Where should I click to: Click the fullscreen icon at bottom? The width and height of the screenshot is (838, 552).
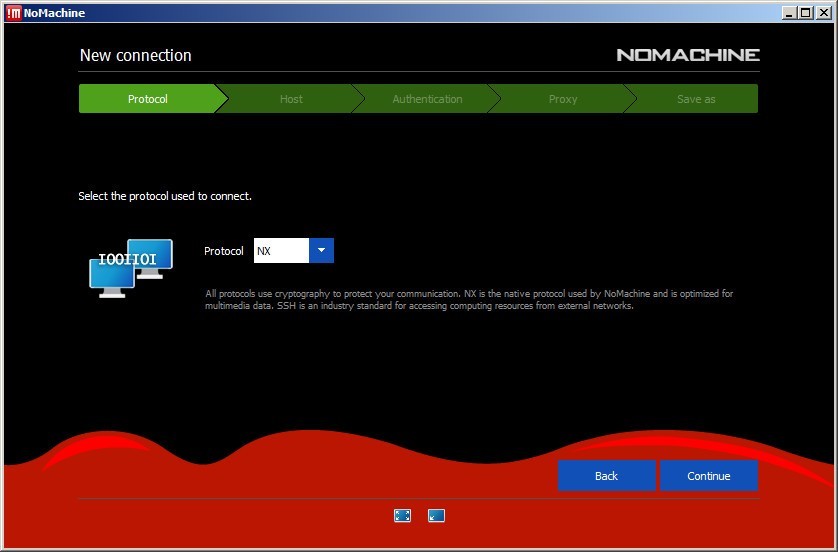coord(402,515)
